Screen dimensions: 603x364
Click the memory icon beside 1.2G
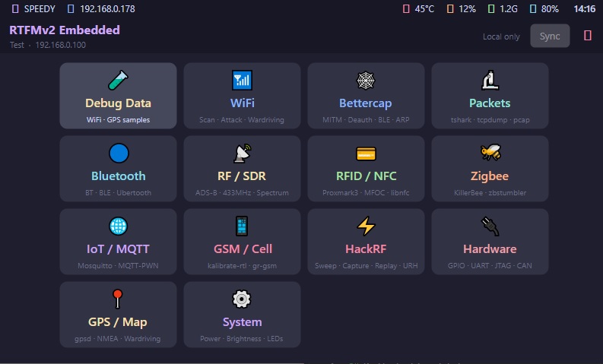point(491,9)
